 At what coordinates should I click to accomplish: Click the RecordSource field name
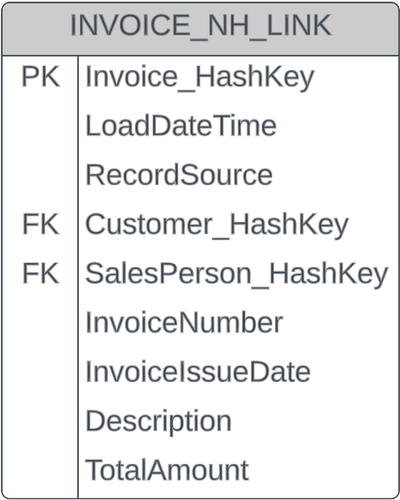[x=179, y=175]
